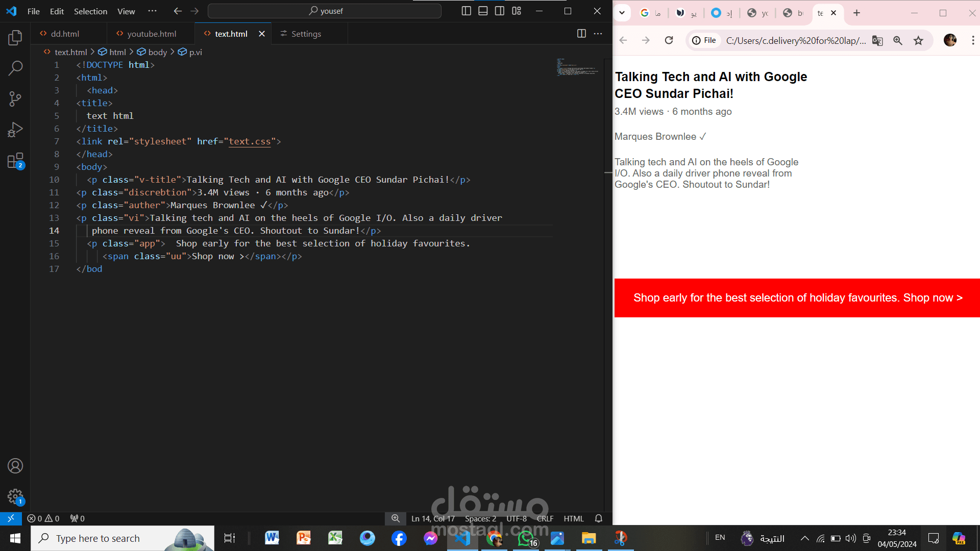Open the Accounts menu in activity bar
The height and width of the screenshot is (551, 980).
click(x=15, y=466)
